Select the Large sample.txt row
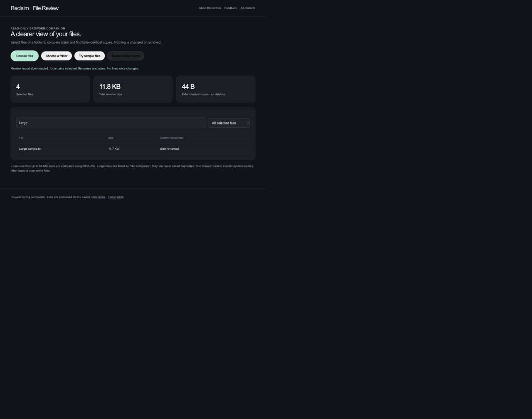This screenshot has width=532, height=419. tap(133, 149)
